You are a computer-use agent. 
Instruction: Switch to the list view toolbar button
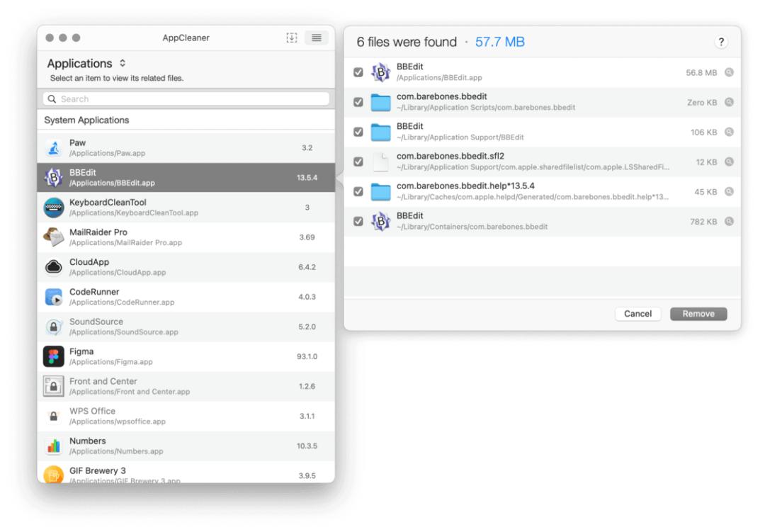pyautogui.click(x=317, y=38)
